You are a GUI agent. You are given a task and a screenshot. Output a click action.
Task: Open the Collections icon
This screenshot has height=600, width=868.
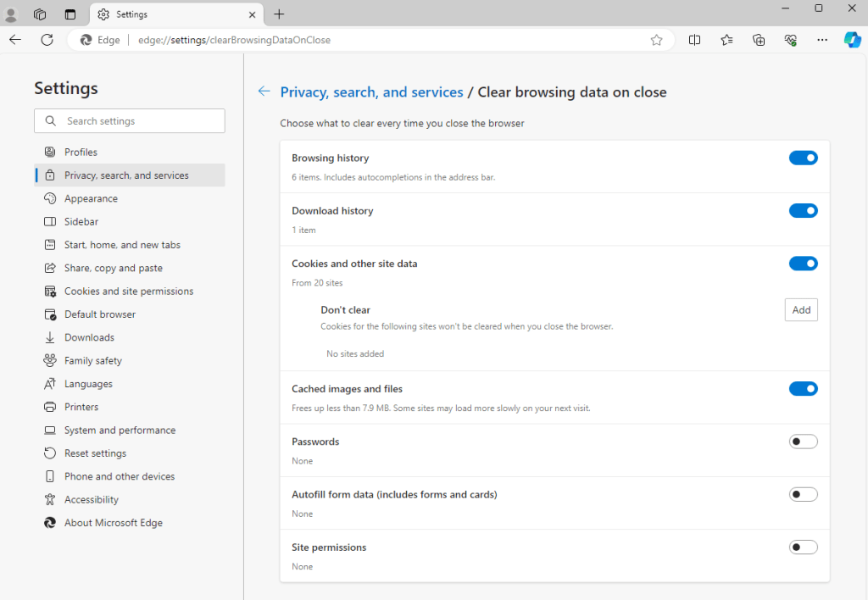tap(759, 40)
